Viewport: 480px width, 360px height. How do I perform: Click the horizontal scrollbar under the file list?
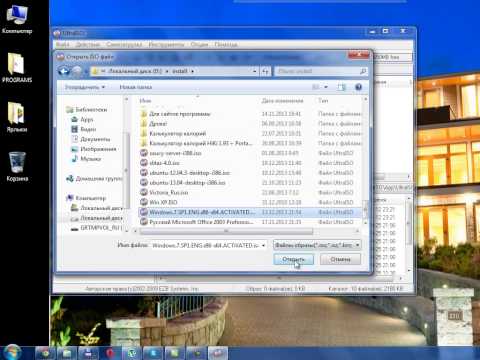(226, 231)
